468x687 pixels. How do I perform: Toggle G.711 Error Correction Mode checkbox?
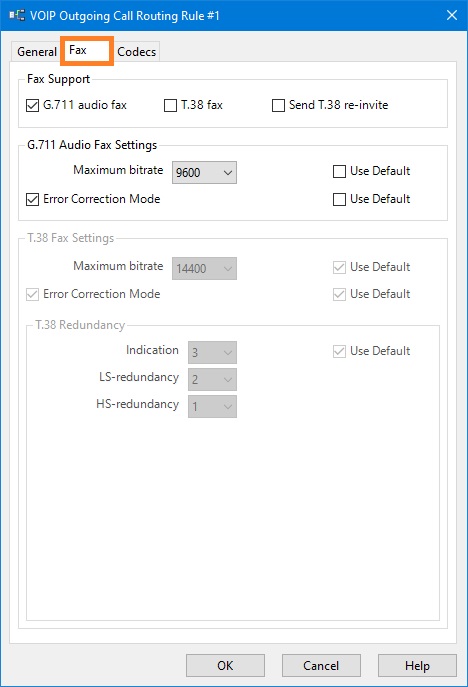pos(32,199)
